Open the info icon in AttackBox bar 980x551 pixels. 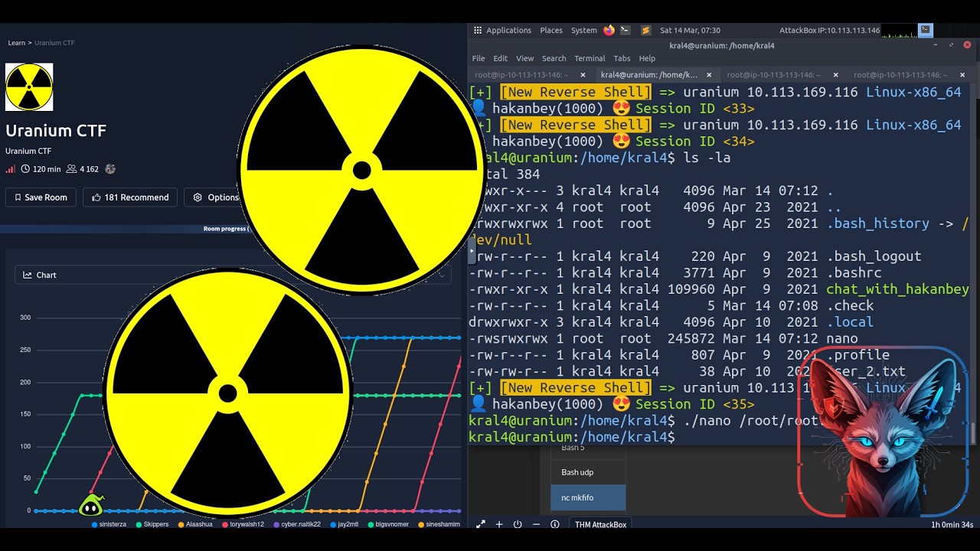(x=554, y=524)
